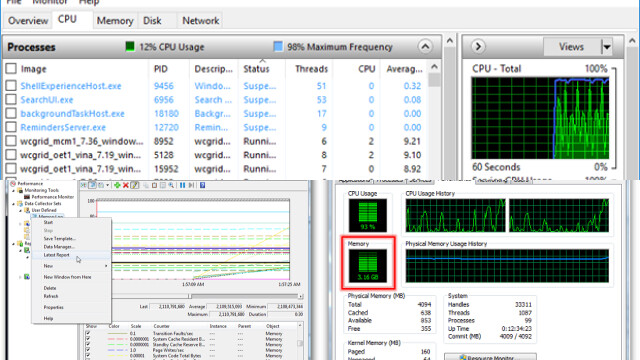Collapse the Processes section chevron
This screenshot has height=360, width=640.
(425, 47)
